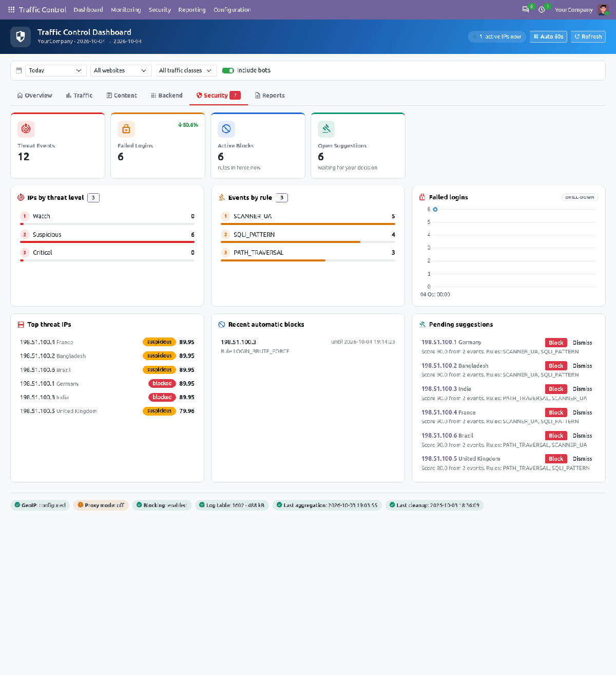
Task: Dismiss the 198.51.100.5 United Kingdom suggestion
Action: coord(582,459)
